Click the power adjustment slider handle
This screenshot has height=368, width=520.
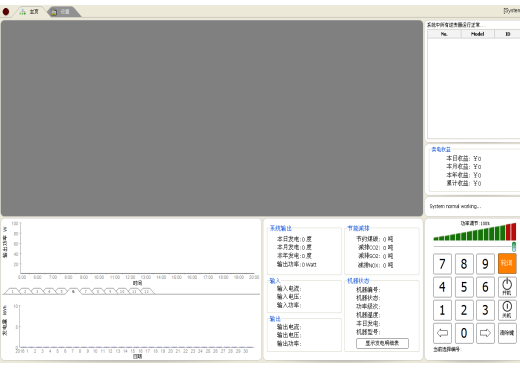pyautogui.click(x=514, y=247)
